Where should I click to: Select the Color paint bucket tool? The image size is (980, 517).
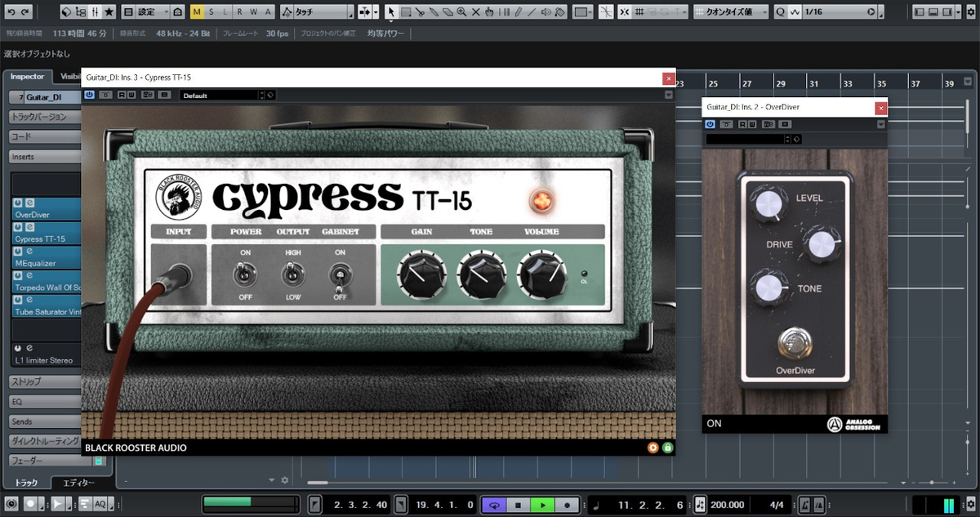pyautogui.click(x=560, y=12)
